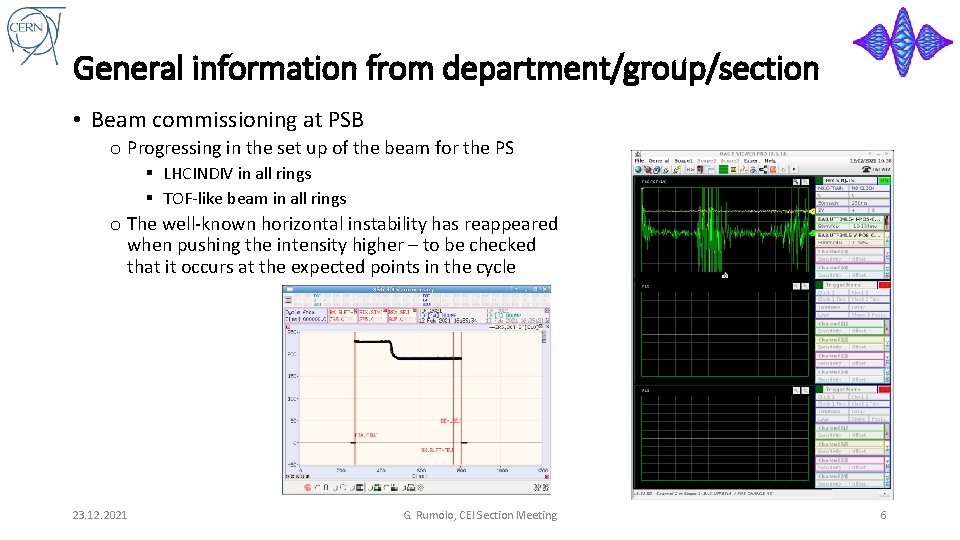Open the dropdown at OASIS status bar right

tap(884, 493)
